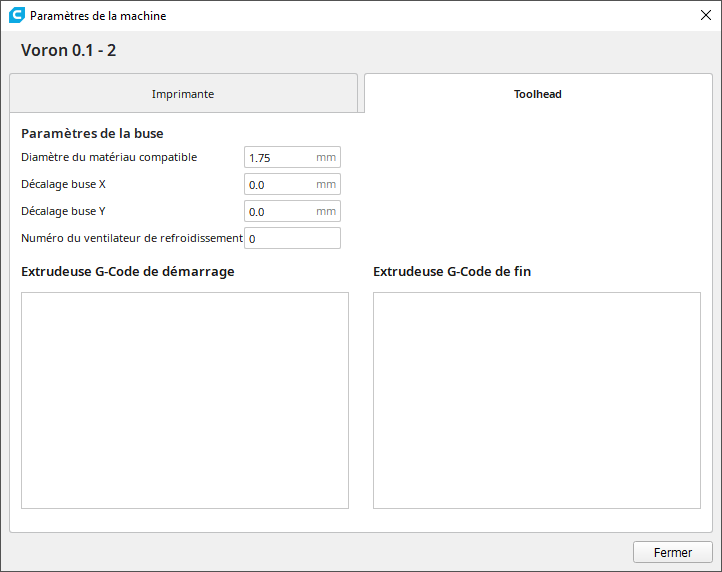
Task: Close the Paramètres de la machine window
Action: coord(705,15)
